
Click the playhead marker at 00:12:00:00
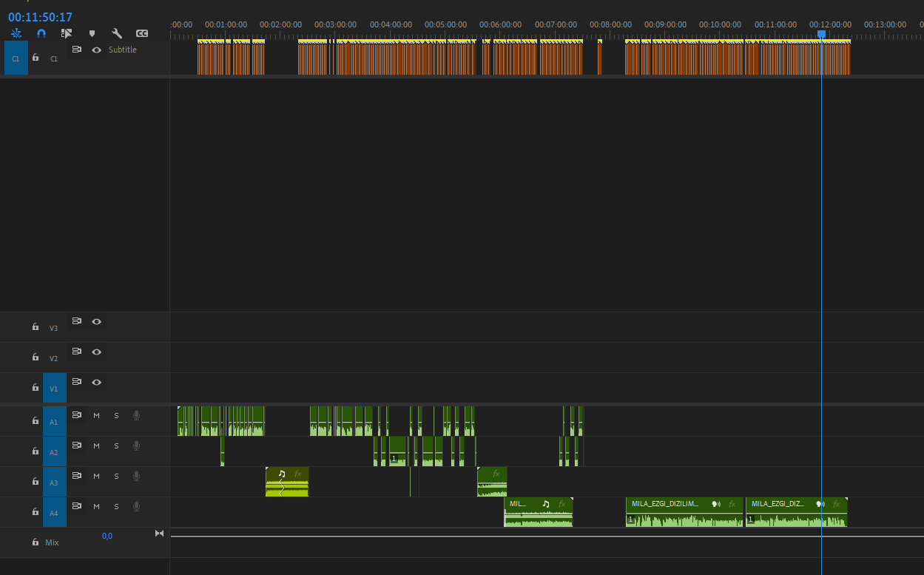click(x=821, y=34)
